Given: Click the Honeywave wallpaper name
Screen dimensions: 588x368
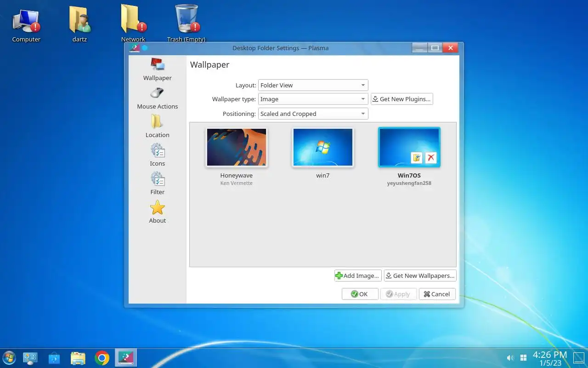Looking at the screenshot, I should pos(237,175).
